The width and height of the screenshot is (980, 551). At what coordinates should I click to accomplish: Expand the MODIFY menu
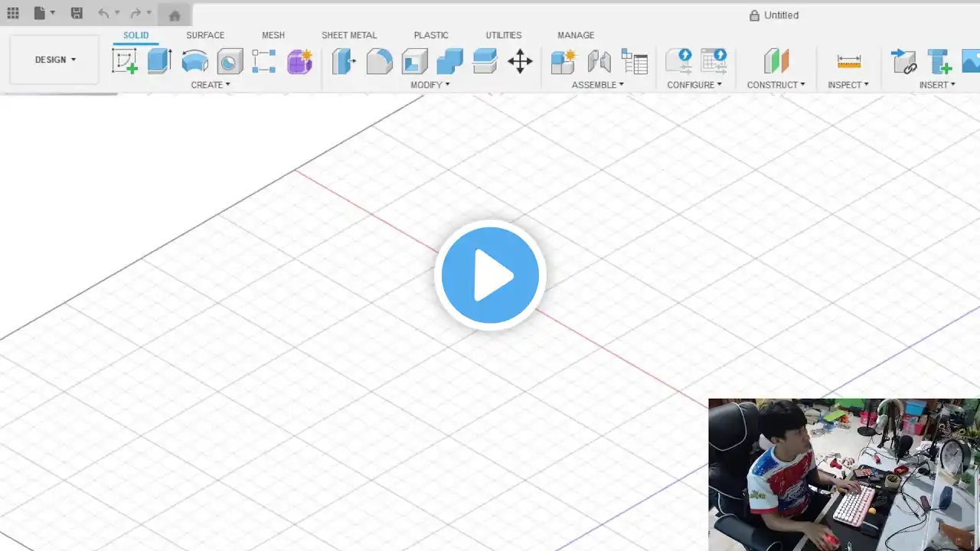pos(430,85)
